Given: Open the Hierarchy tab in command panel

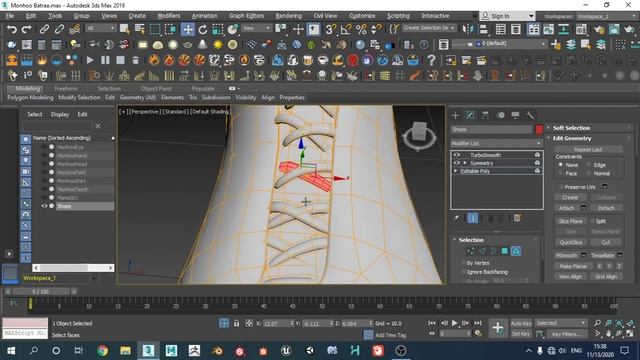Looking at the screenshot, I should point(485,116).
